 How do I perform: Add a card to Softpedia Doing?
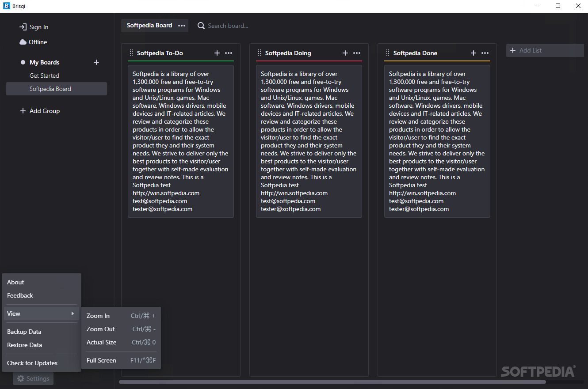click(x=345, y=53)
